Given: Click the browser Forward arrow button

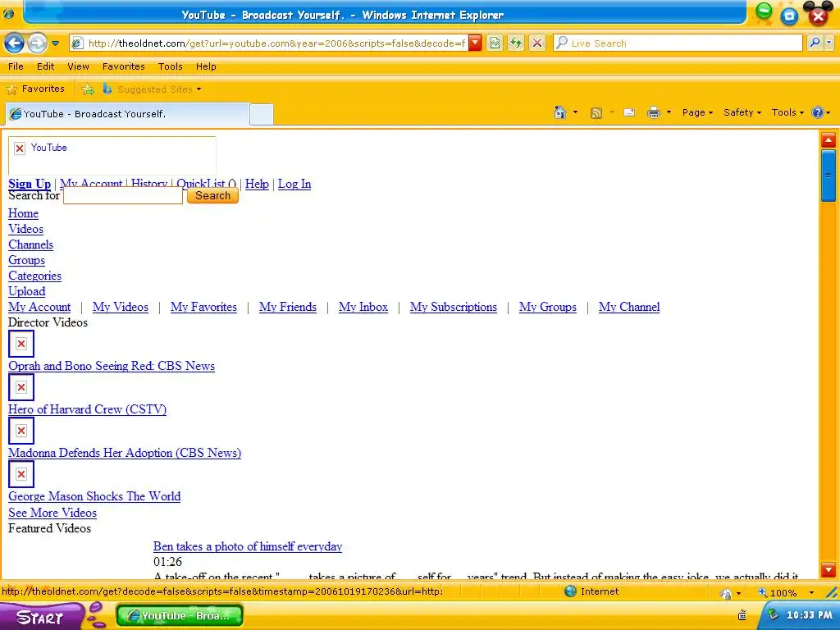Looking at the screenshot, I should click(36, 43).
